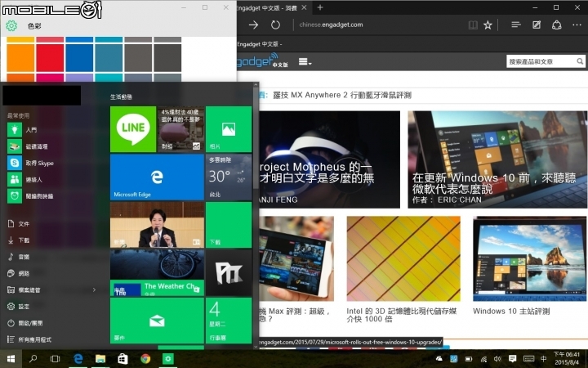Open the clock showing 下午 06:41
The width and height of the screenshot is (588, 368).
(567, 358)
